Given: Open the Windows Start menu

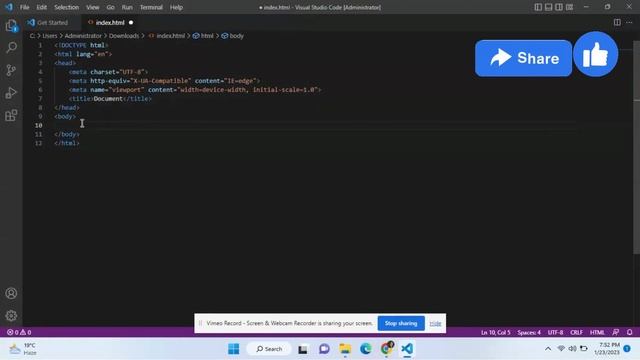Looking at the screenshot, I should pos(233,349).
